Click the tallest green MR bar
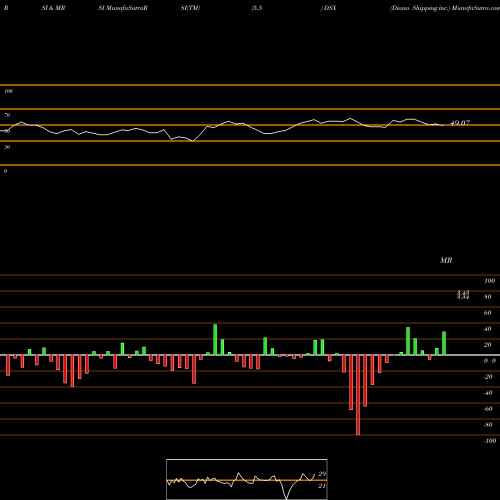Viewport: 500px width, 500px height. click(215, 340)
